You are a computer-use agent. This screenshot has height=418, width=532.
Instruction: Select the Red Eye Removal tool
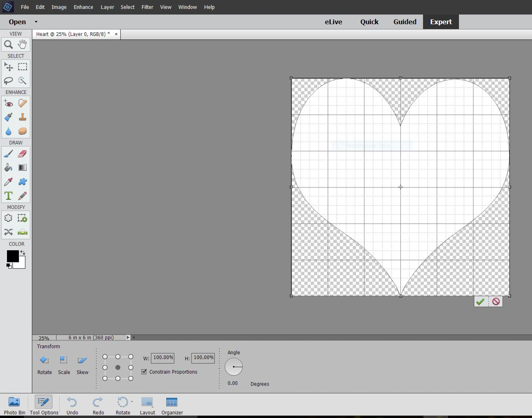pos(8,103)
